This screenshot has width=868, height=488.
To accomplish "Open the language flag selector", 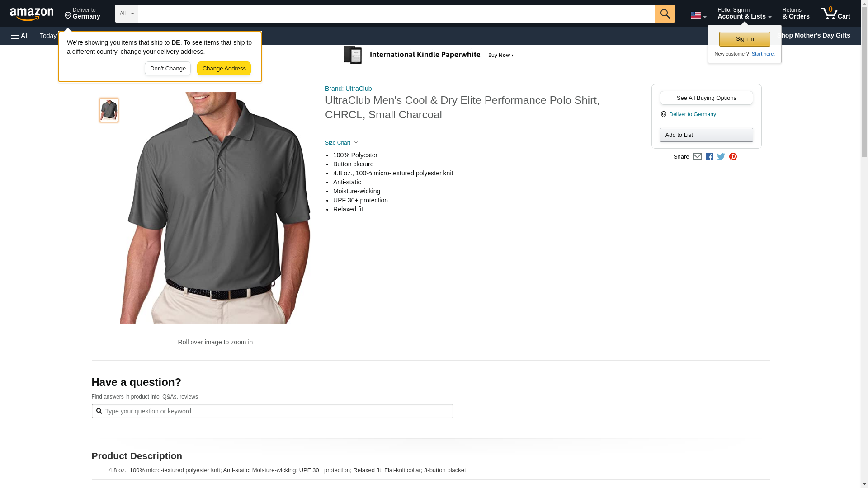I will click(x=698, y=15).
